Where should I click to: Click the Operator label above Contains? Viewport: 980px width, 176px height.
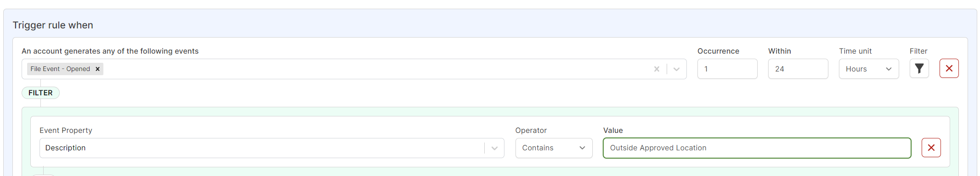(x=531, y=130)
